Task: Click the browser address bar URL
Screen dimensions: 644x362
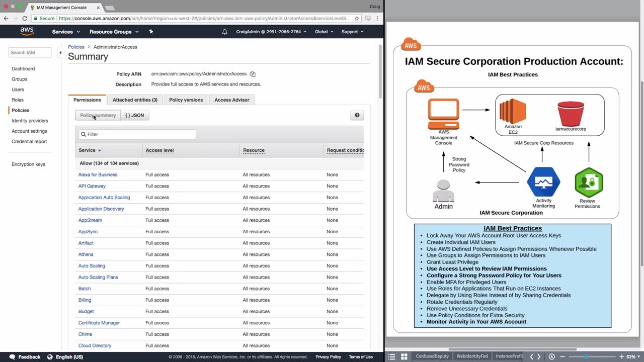Action: point(204,18)
